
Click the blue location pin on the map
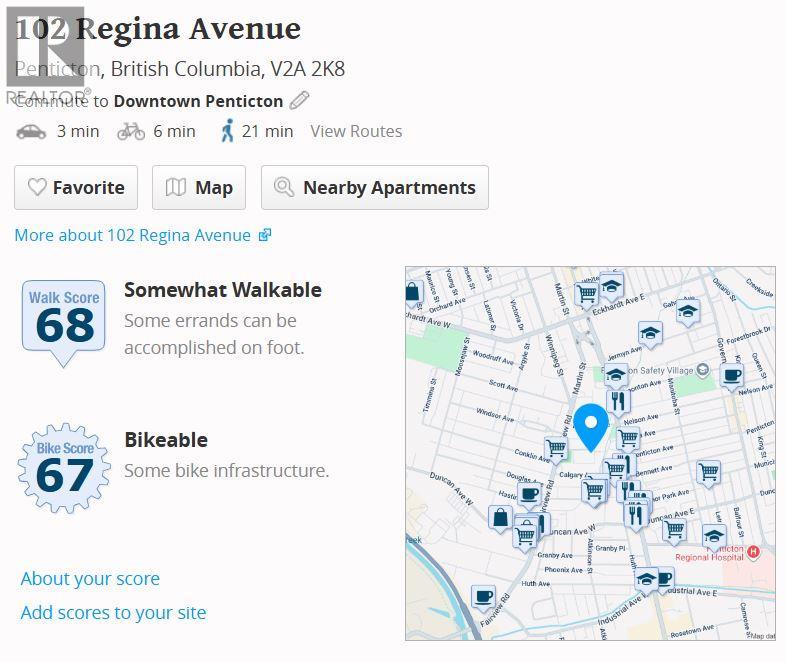591,427
